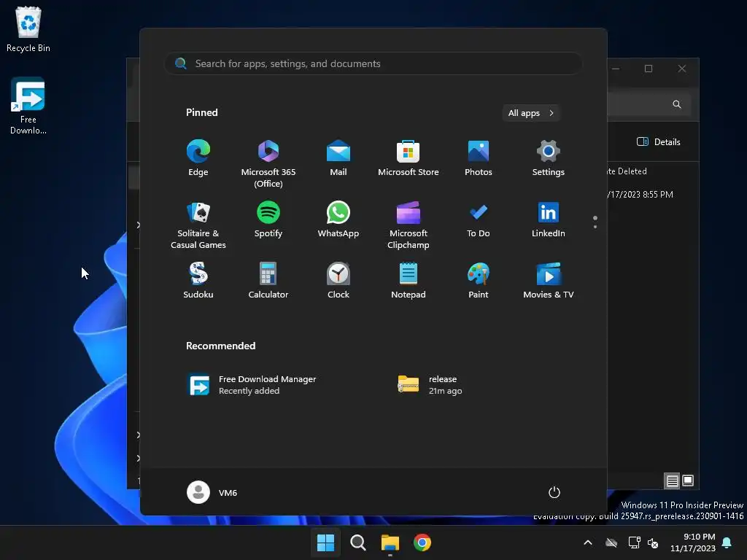Launch the To Do app
747x560 pixels.
point(479,219)
